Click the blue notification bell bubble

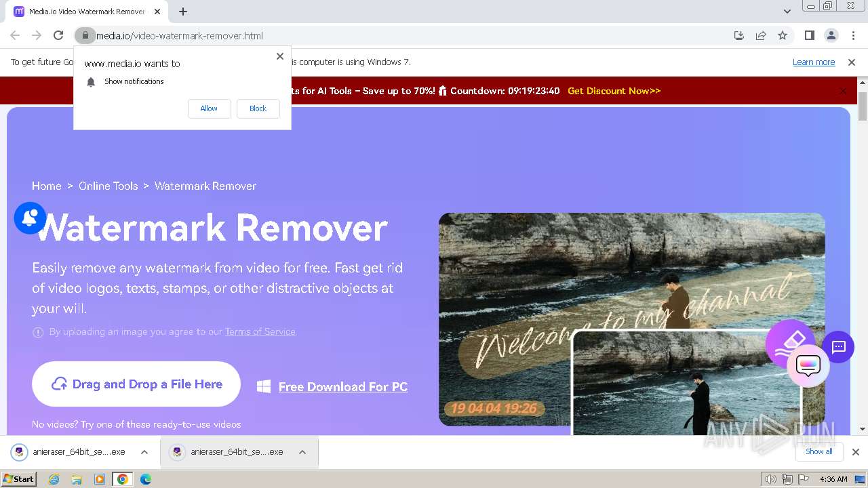point(30,218)
